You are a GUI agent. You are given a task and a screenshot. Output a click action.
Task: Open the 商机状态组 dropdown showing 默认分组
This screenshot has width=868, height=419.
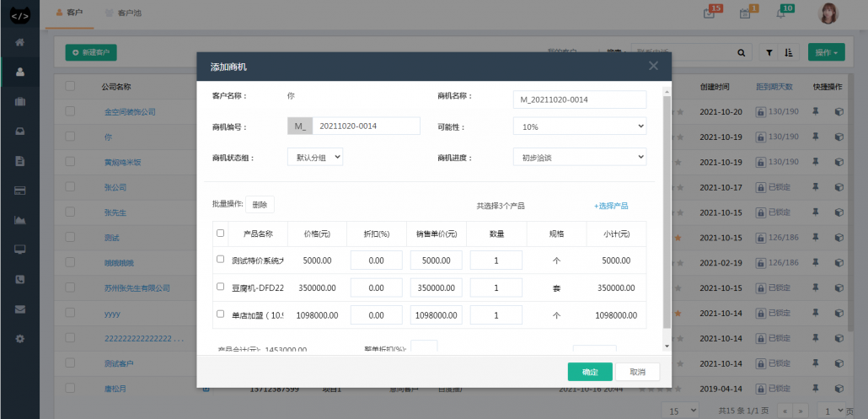click(314, 157)
